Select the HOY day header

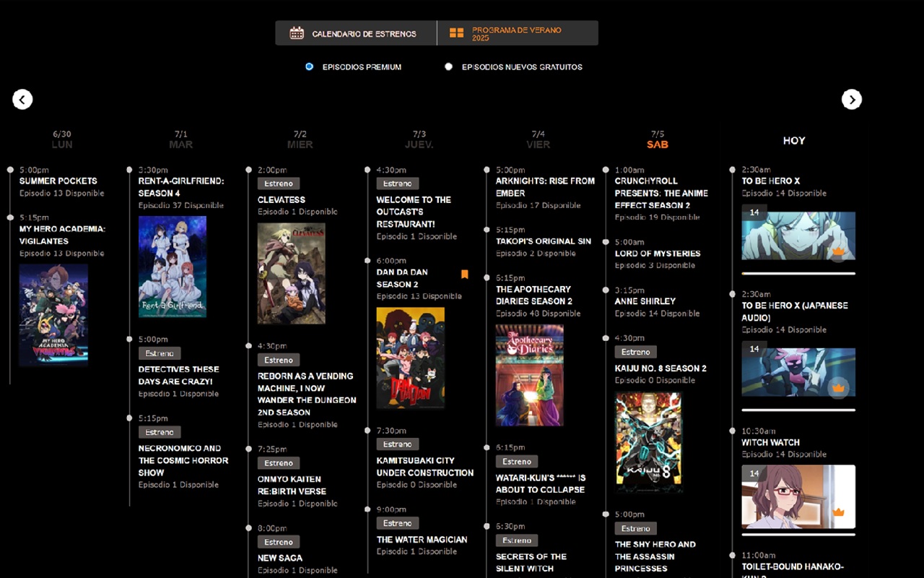tap(794, 141)
